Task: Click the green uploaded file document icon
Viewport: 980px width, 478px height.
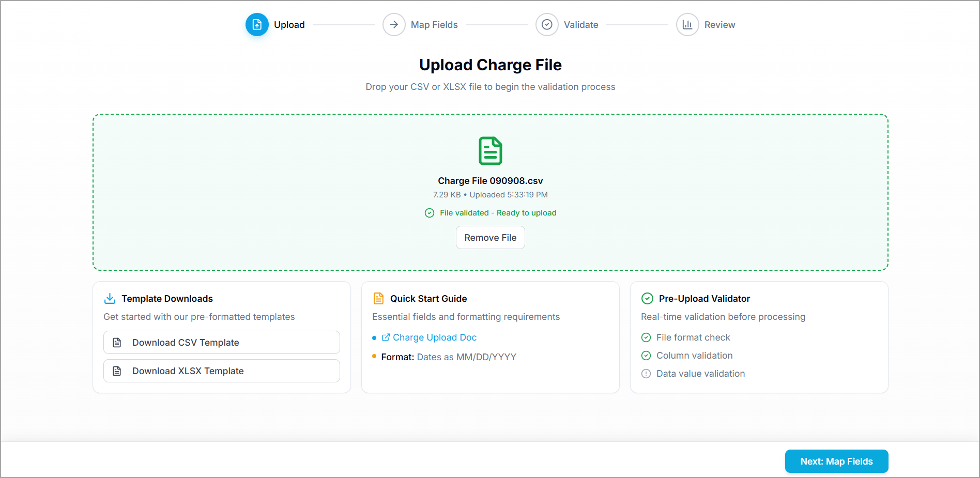Action: (x=490, y=151)
